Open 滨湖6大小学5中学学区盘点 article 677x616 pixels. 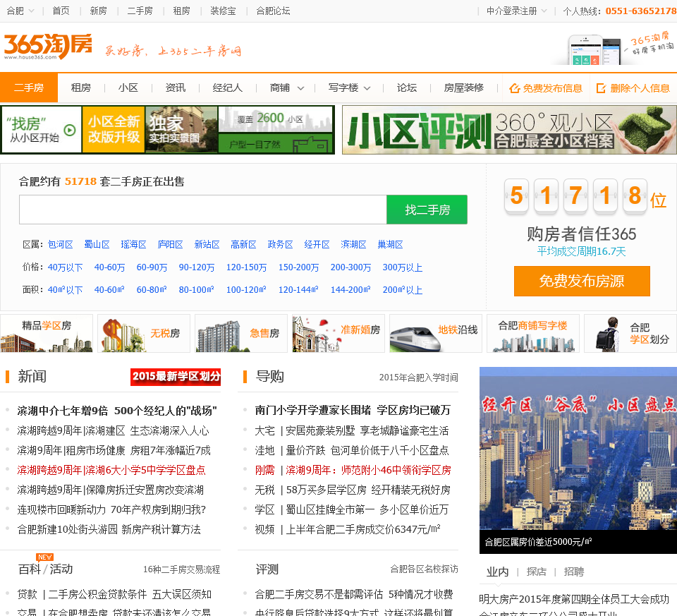(x=111, y=470)
